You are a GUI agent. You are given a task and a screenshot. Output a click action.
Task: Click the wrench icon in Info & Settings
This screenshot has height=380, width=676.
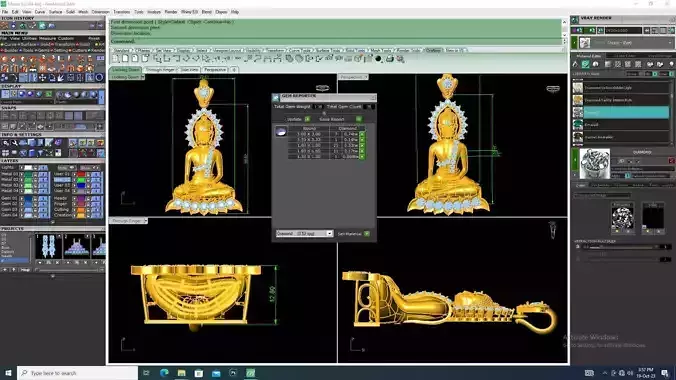(x=14, y=143)
